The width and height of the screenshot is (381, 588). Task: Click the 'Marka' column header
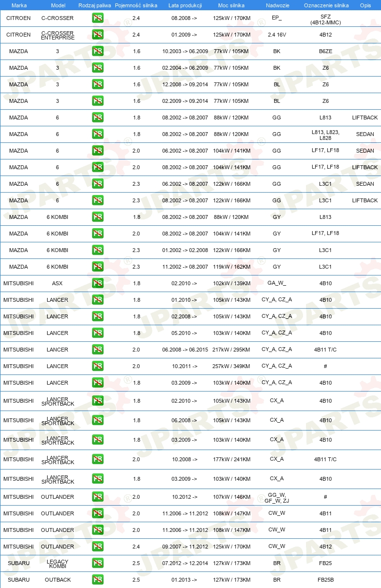click(x=19, y=5)
